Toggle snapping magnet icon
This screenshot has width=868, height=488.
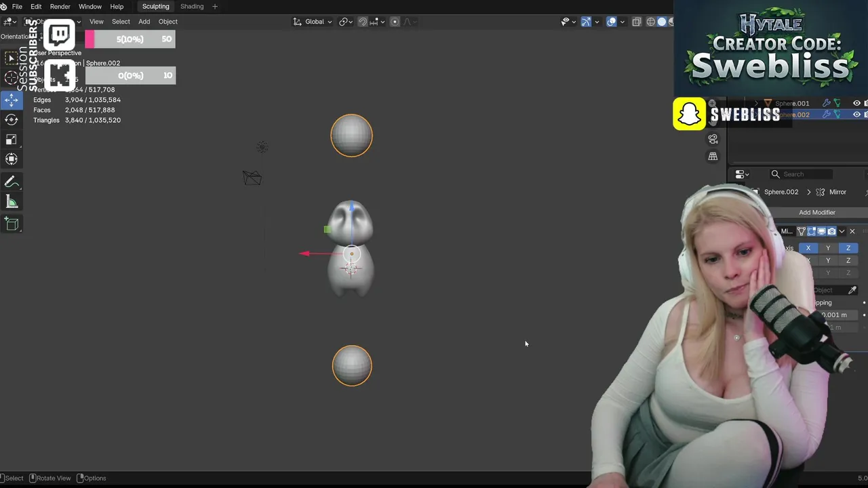click(x=363, y=22)
